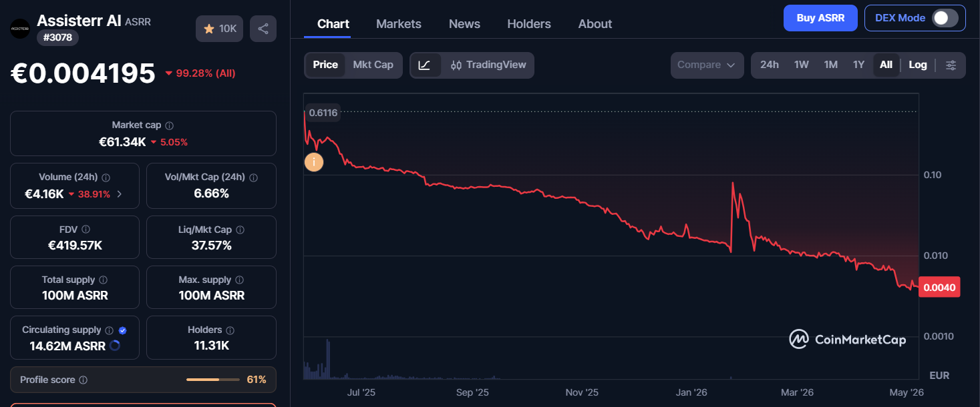Click the orange info marker on chart
980x407 pixels.
[313, 161]
